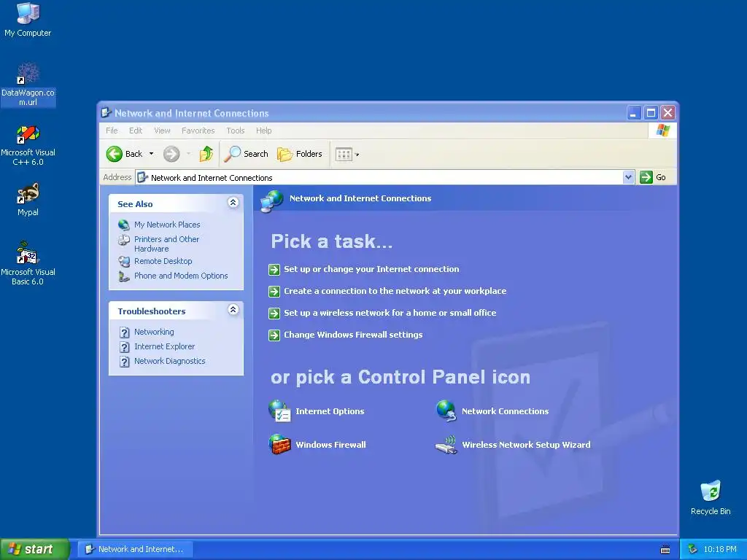The image size is (747, 560).
Task: Click the Remote Desktop icon
Action: pos(124,262)
